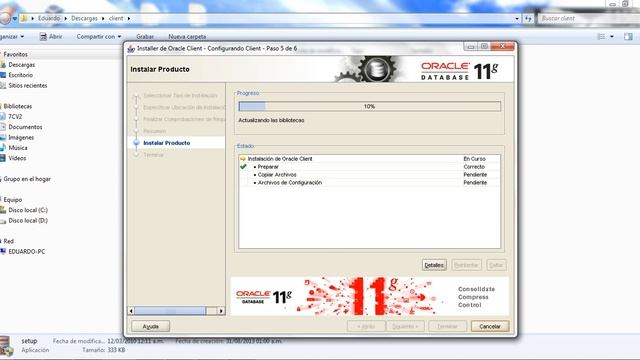This screenshot has width=640, height=360.
Task: Toggle the preview pane icon in Explorer
Action: (x=628, y=36)
